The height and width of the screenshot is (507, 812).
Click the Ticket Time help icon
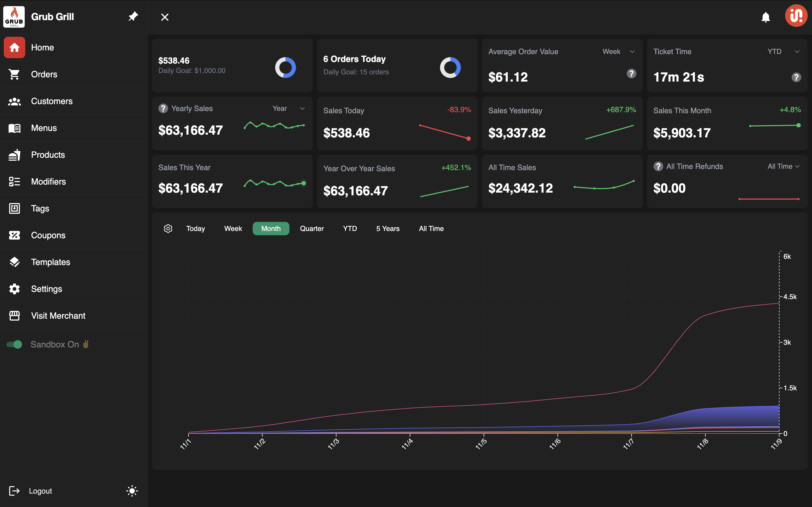point(796,77)
